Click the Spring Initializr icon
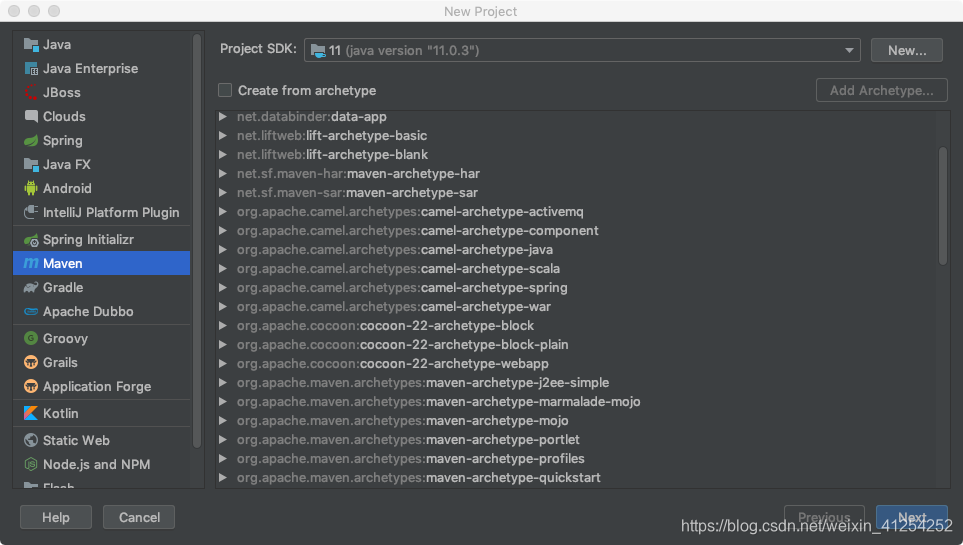 pyautogui.click(x=31, y=240)
